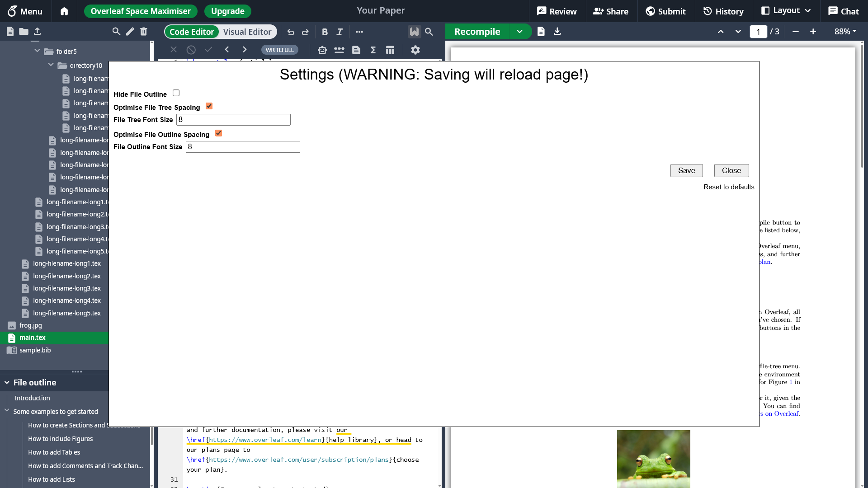Click the File Tree Font Size field
This screenshot has width=868, height=488.
coord(233,120)
